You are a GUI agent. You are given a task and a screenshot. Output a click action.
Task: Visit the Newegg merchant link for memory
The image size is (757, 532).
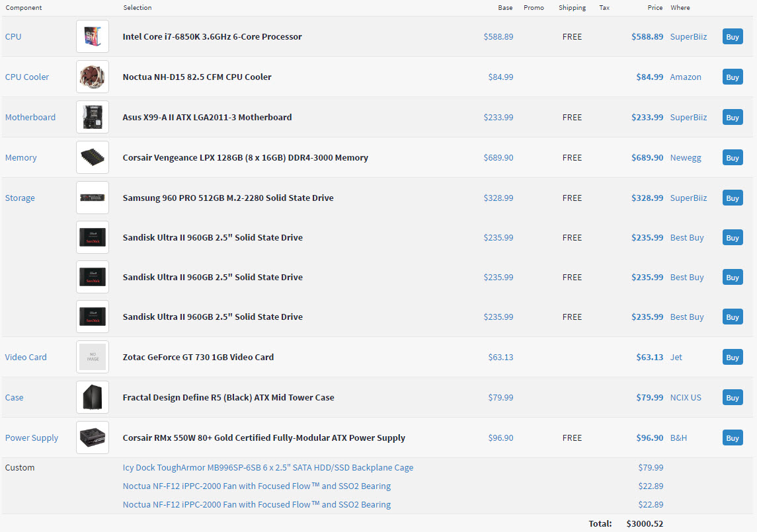(687, 158)
